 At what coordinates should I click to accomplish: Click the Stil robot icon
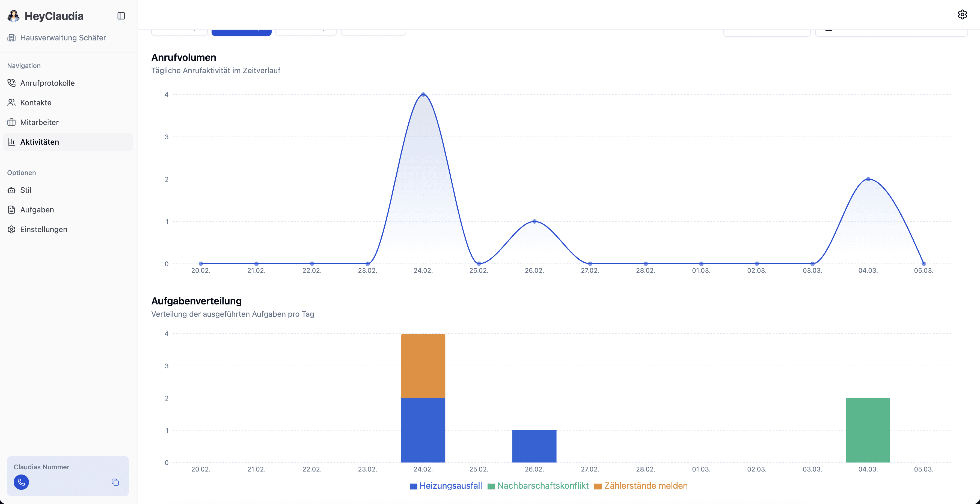pos(11,190)
